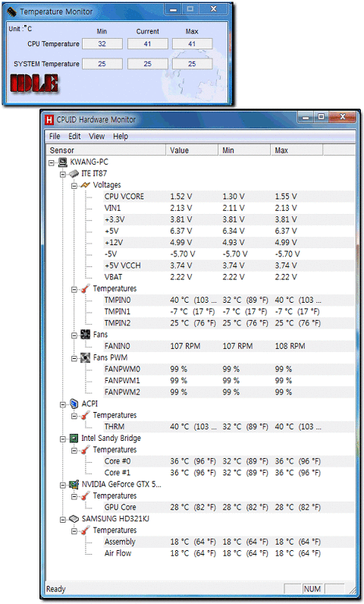Click the CPUID Hardware Monitor title icon

pyautogui.click(x=49, y=120)
